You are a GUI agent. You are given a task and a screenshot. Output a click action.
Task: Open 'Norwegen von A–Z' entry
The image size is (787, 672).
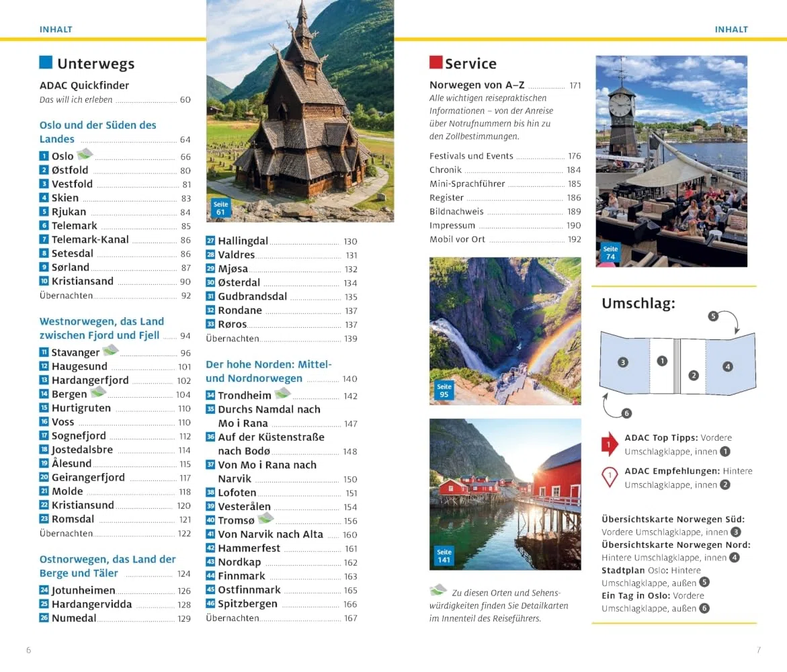(x=505, y=85)
